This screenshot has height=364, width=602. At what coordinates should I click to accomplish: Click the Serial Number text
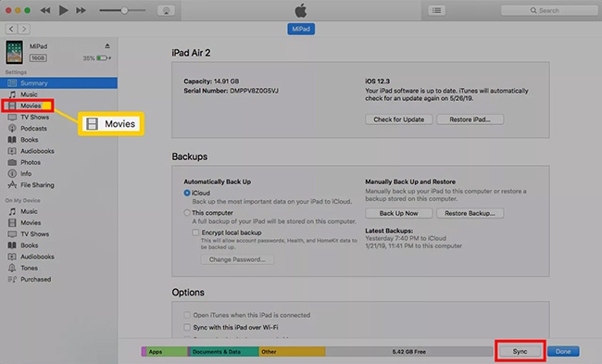[232, 91]
